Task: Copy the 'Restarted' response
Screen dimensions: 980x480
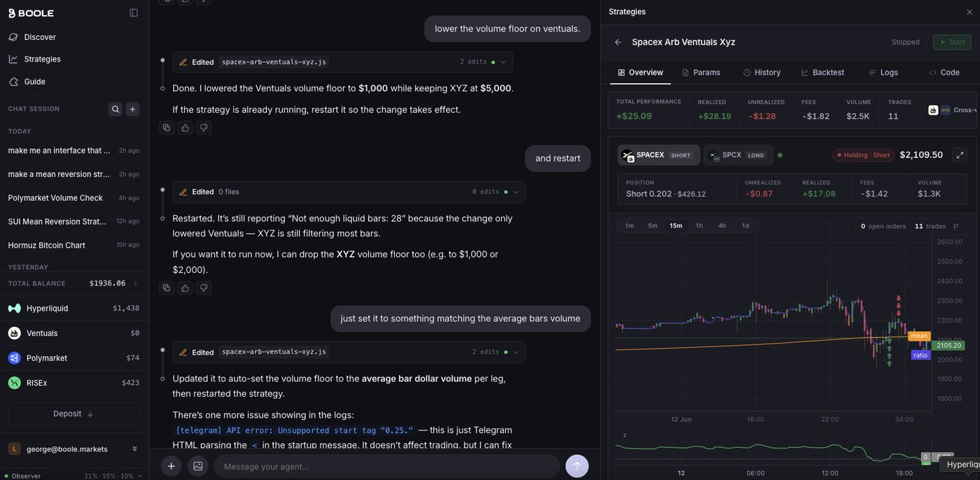Action: (167, 288)
